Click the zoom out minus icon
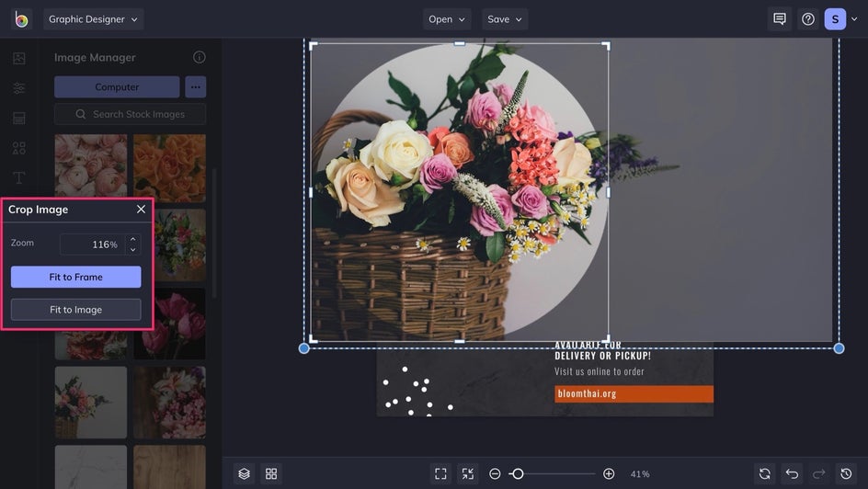The width and height of the screenshot is (868, 489). coord(495,474)
